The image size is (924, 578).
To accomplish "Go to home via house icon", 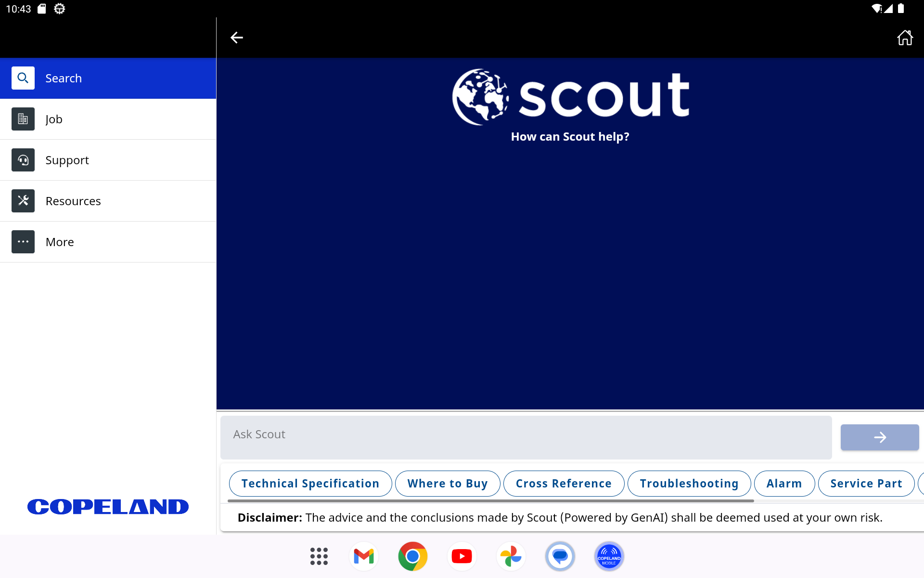I will 905,38.
